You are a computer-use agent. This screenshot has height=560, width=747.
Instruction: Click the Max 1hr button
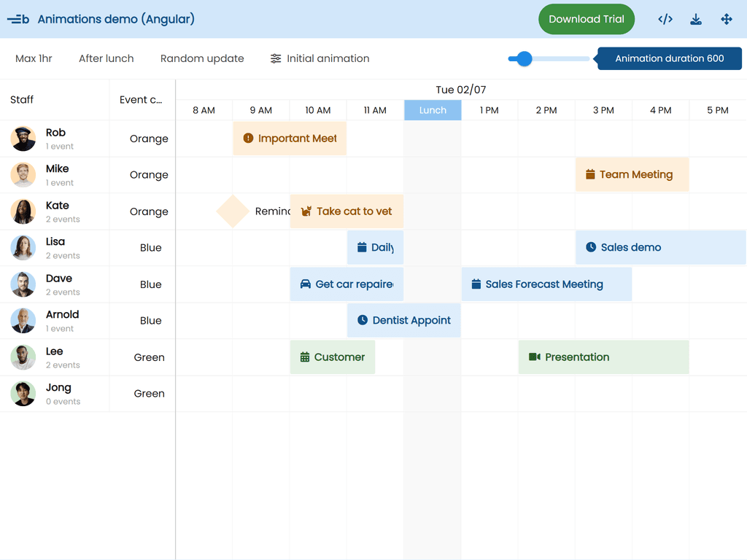pos(34,58)
